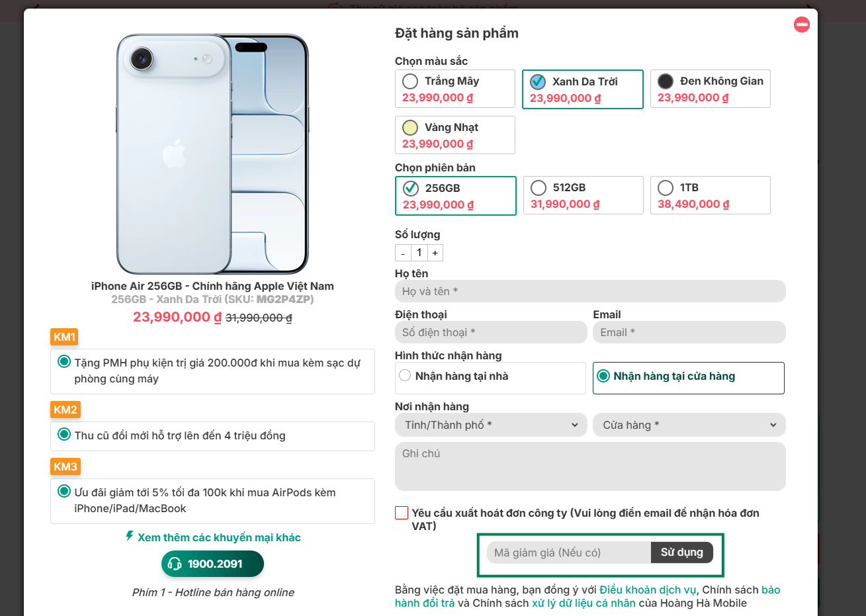This screenshot has width=866, height=616.
Task: Expand the Cửa hàng store dropdown
Action: (x=689, y=425)
